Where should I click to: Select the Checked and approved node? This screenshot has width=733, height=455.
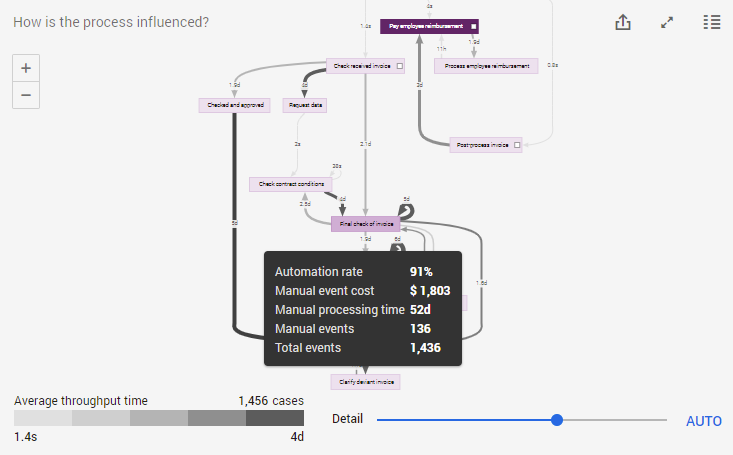pyautogui.click(x=234, y=105)
